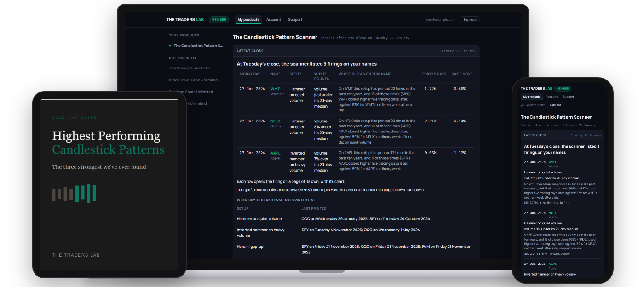Click "The three strongest we've ever found" on tablet
The height and width of the screenshot is (287, 644).
tap(99, 167)
